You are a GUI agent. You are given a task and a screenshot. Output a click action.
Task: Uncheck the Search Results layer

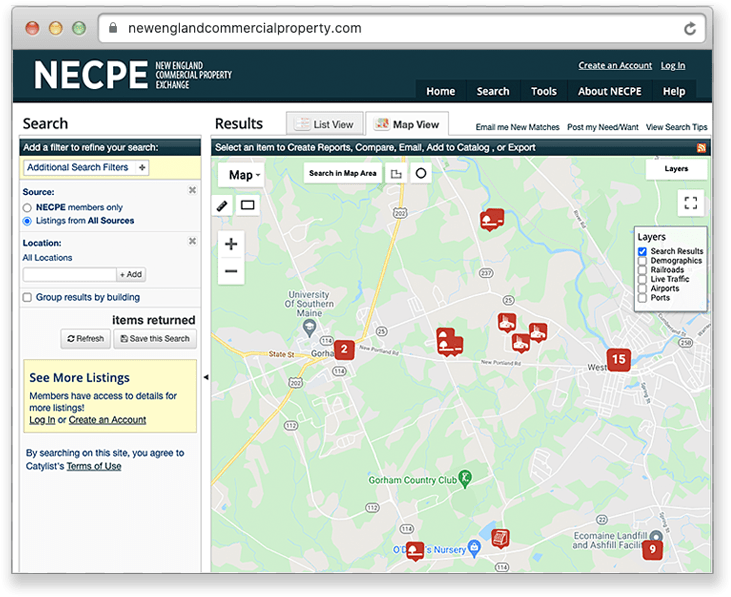click(642, 251)
